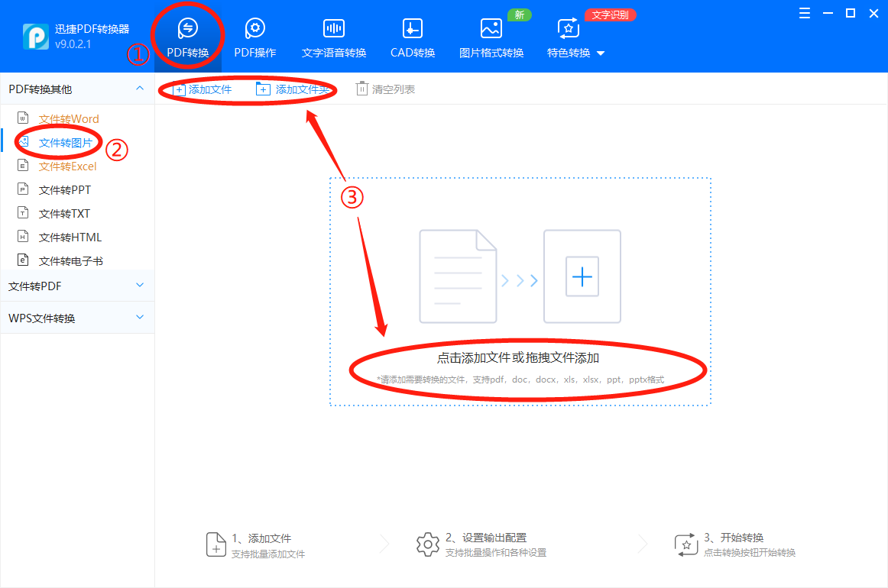The width and height of the screenshot is (888, 588).
Task: Select the CAD转换 tab
Action: click(413, 37)
